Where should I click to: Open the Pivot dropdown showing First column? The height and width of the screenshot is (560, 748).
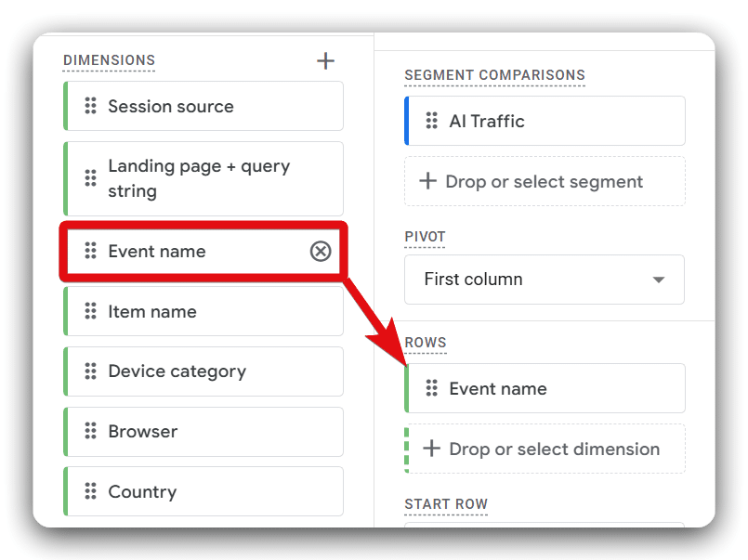544,280
